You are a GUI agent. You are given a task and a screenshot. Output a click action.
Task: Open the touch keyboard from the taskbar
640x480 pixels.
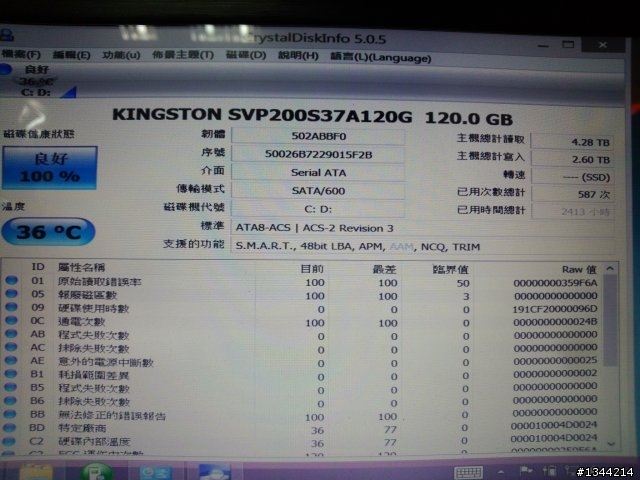pyautogui.click(x=469, y=473)
